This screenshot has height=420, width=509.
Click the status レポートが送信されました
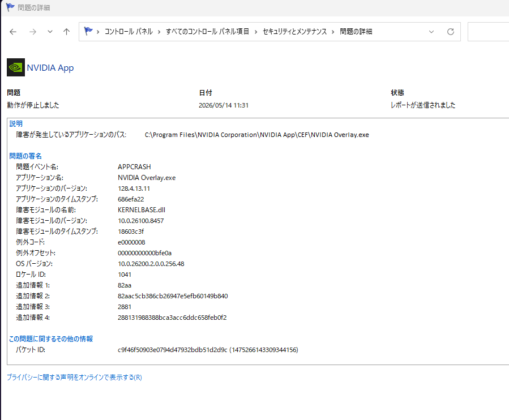[423, 105]
